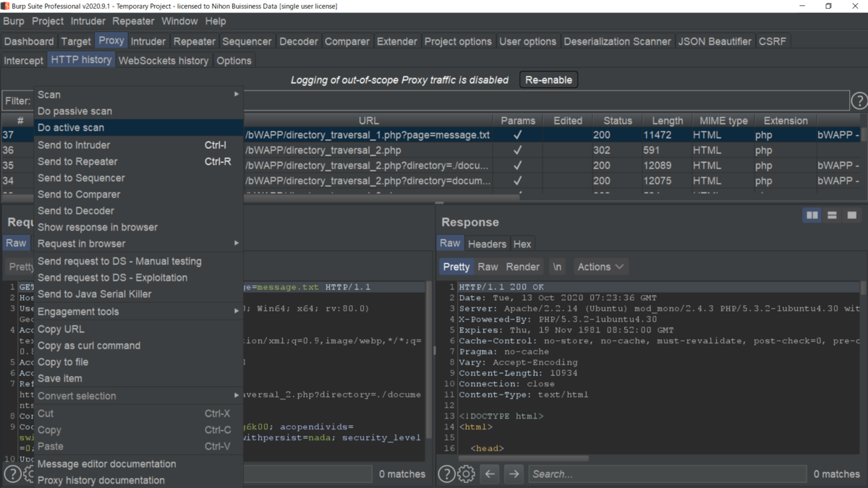Open the proxy Options sub-tab

pos(234,61)
